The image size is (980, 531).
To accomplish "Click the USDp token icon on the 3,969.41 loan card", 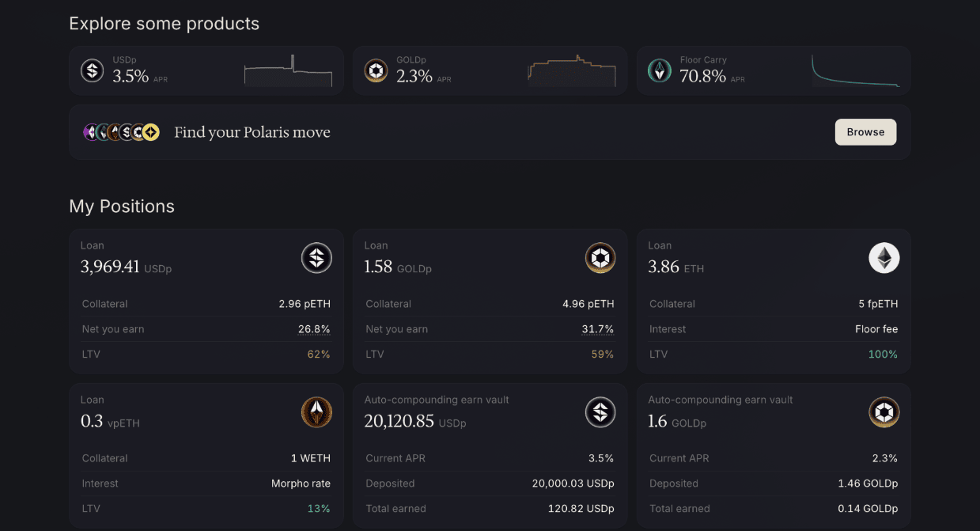I will pos(316,258).
